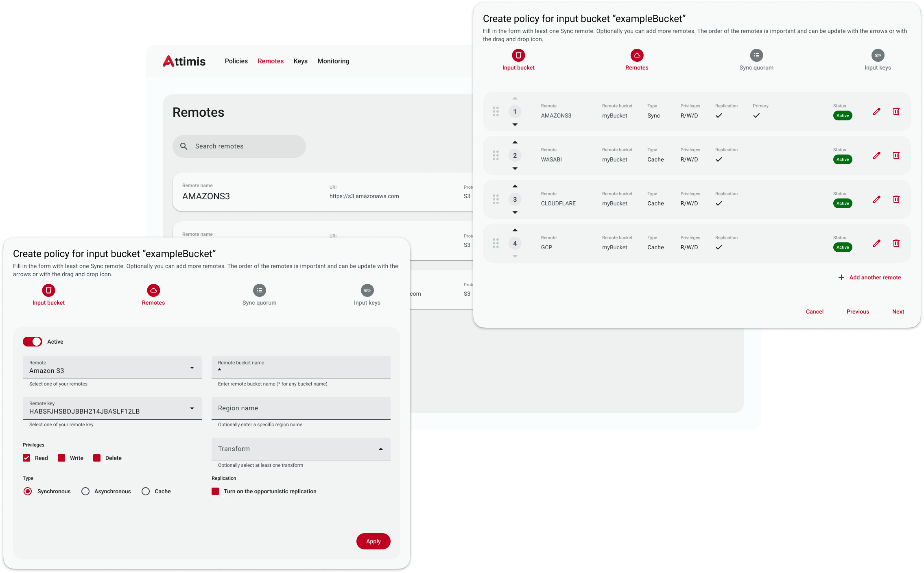
Task: Open the Policies menu item
Action: click(x=236, y=61)
